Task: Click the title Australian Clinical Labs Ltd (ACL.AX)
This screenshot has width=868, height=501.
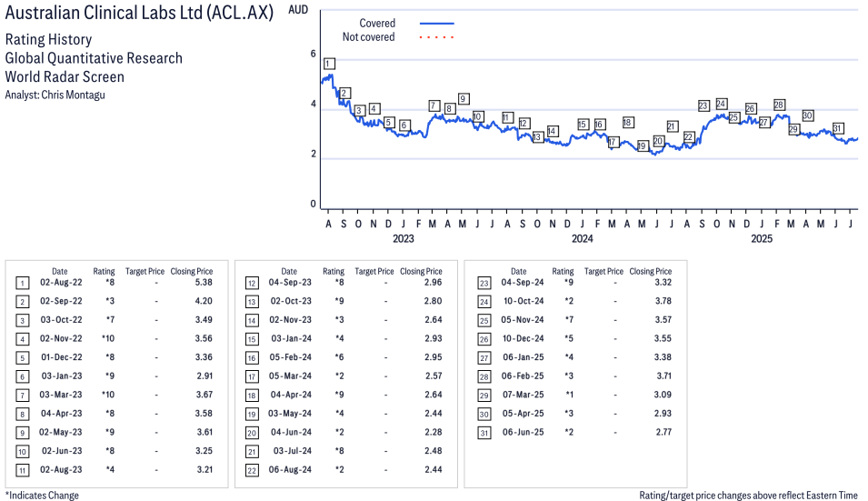Action: [x=139, y=13]
